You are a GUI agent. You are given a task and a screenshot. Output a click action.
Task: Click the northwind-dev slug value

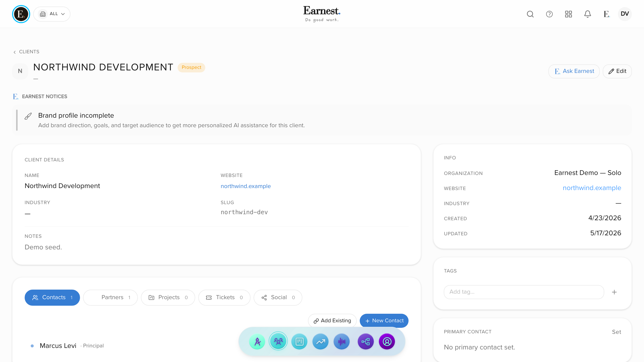pyautogui.click(x=244, y=212)
